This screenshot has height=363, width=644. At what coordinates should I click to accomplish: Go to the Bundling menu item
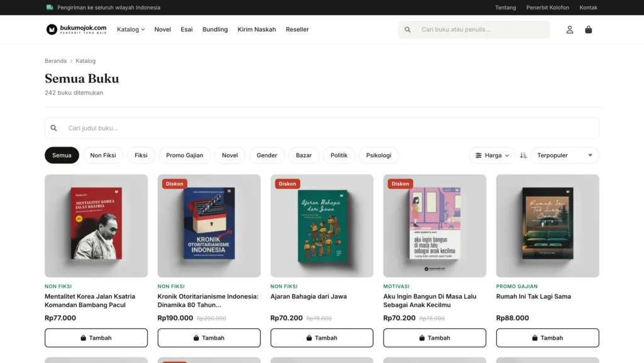(215, 30)
